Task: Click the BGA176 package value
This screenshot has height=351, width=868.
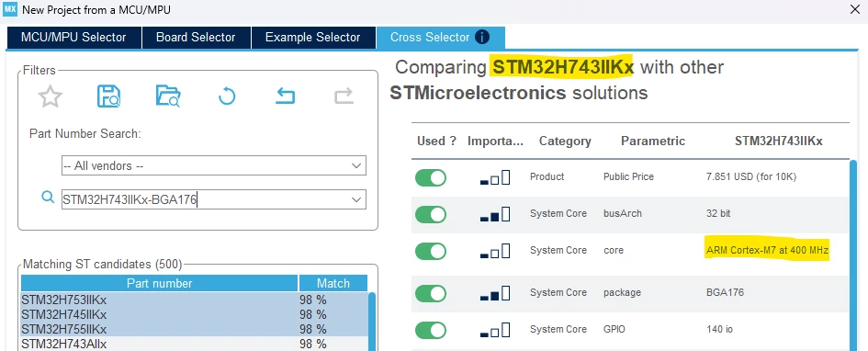Action: tap(726, 292)
